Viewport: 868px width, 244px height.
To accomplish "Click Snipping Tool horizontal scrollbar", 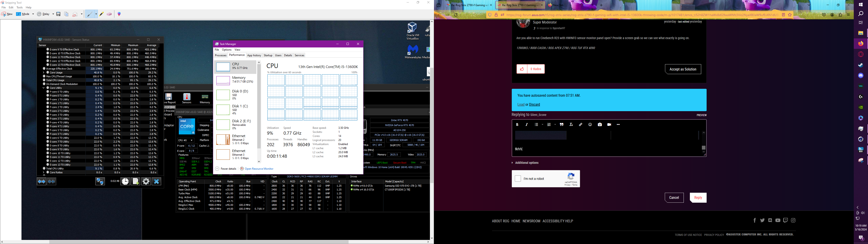I will (x=199, y=242).
